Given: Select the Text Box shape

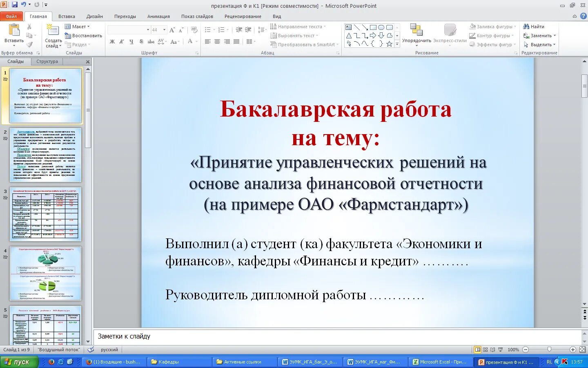Looking at the screenshot, I should click(x=348, y=27).
